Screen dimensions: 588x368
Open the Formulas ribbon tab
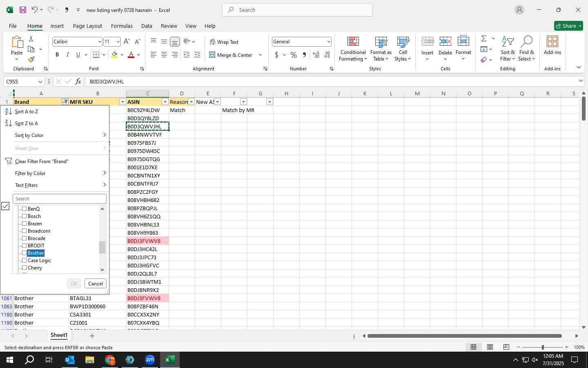122,26
